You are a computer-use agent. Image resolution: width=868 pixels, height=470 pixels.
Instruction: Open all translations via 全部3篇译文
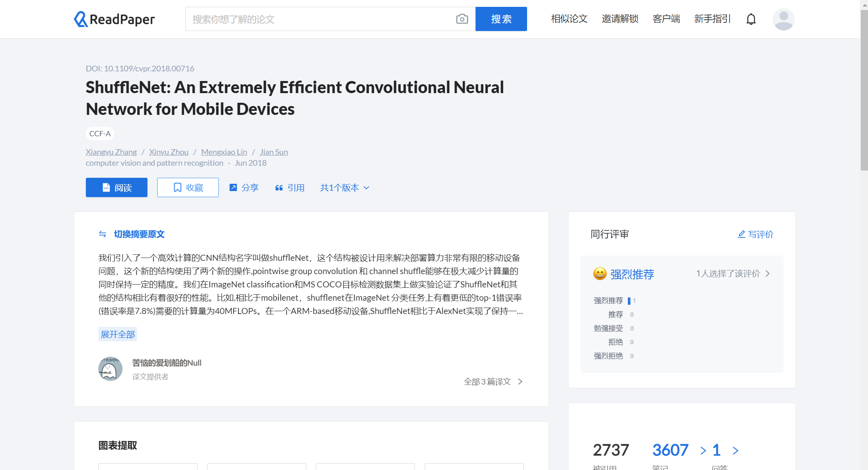click(x=493, y=382)
